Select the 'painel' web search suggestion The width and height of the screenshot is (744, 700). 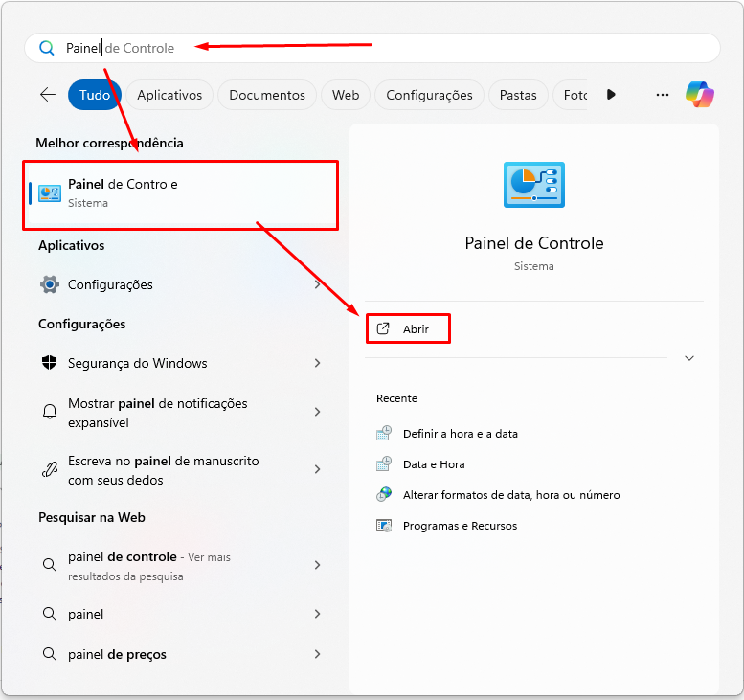tap(180, 614)
